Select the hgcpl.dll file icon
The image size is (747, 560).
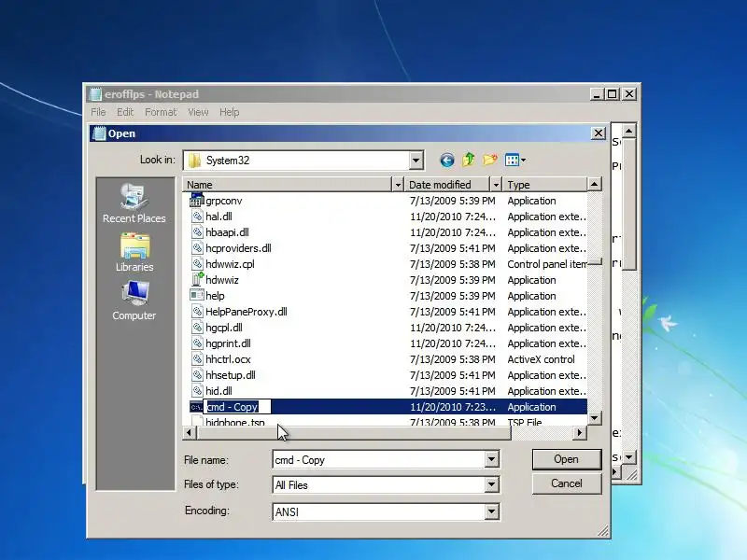coord(197,328)
